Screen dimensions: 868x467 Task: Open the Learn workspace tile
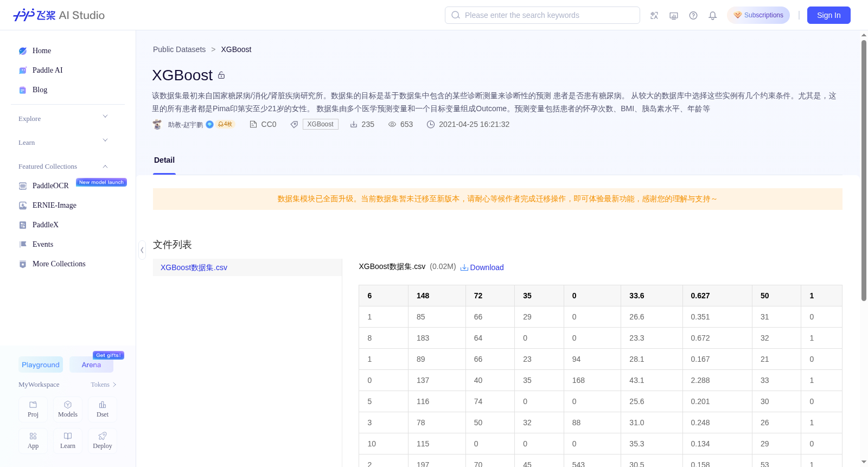pyautogui.click(x=68, y=441)
